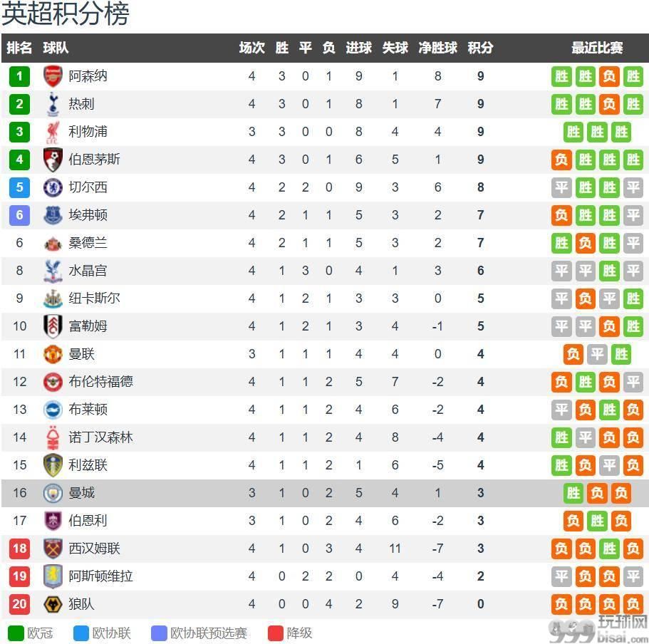This screenshot has height=644, width=649.
Task: Click red rank 20 badge
Action: point(19,604)
